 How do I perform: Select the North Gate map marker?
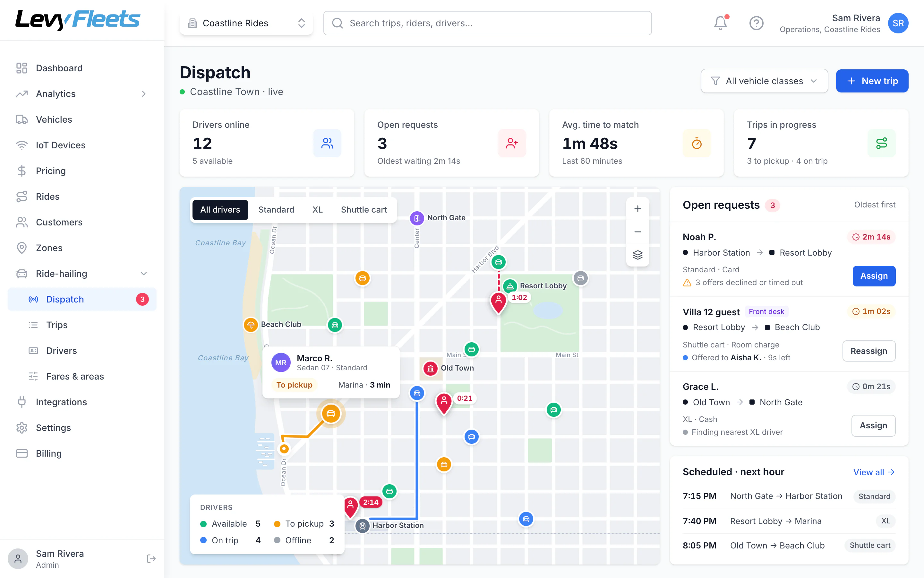(x=416, y=218)
